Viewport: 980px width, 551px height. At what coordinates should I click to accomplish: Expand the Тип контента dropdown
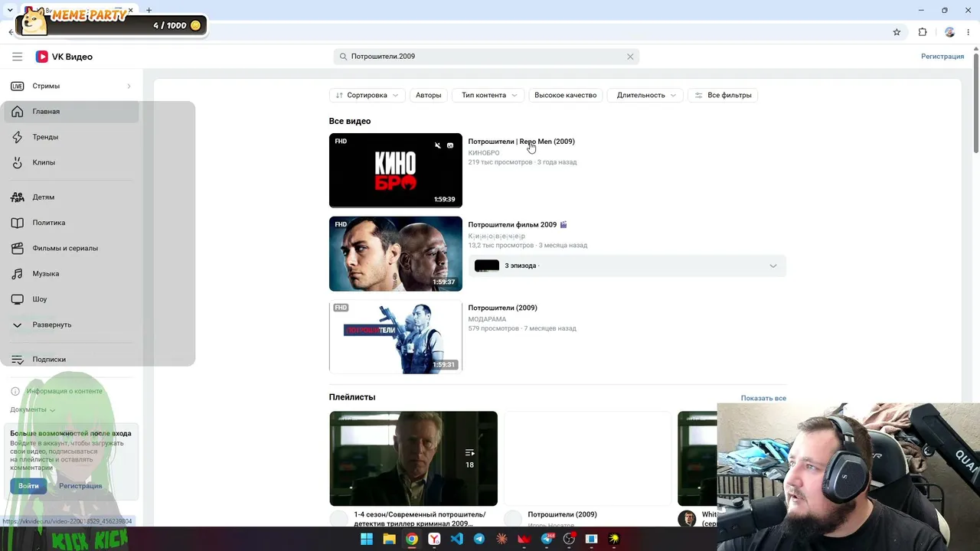point(489,95)
